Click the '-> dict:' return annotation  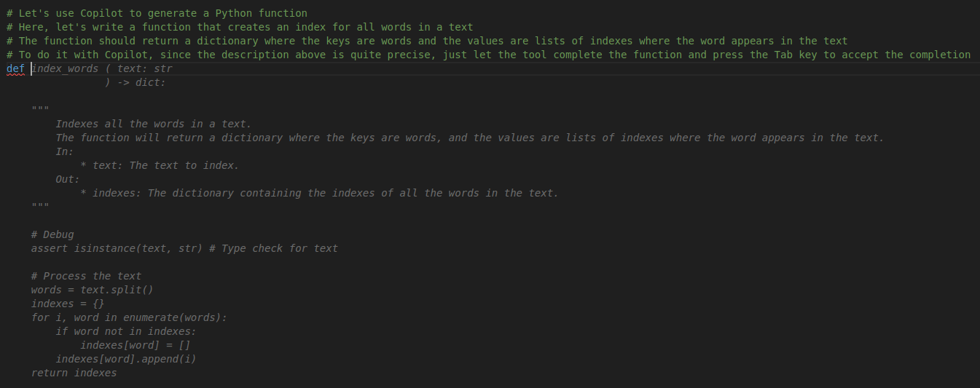(x=141, y=82)
